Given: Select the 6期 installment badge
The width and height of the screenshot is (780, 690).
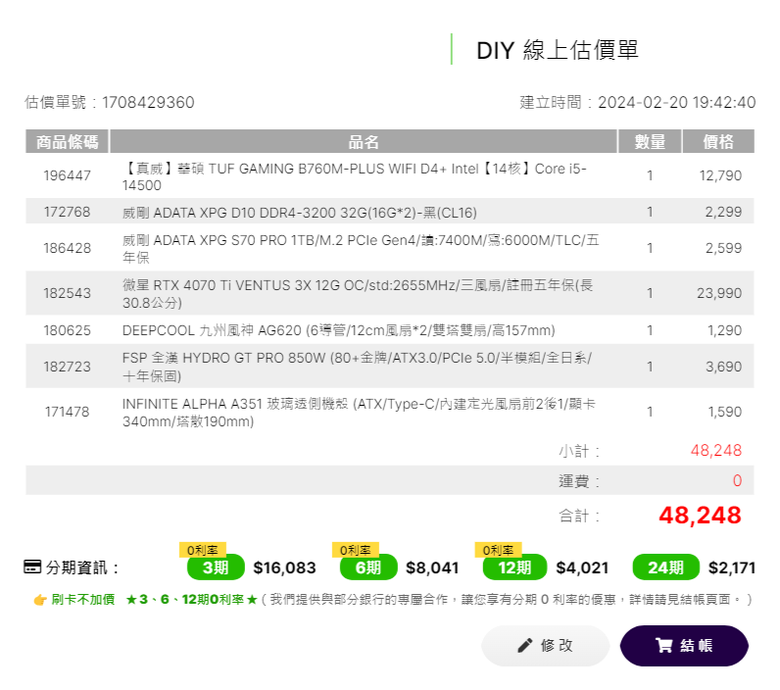Looking at the screenshot, I should pos(369,567).
